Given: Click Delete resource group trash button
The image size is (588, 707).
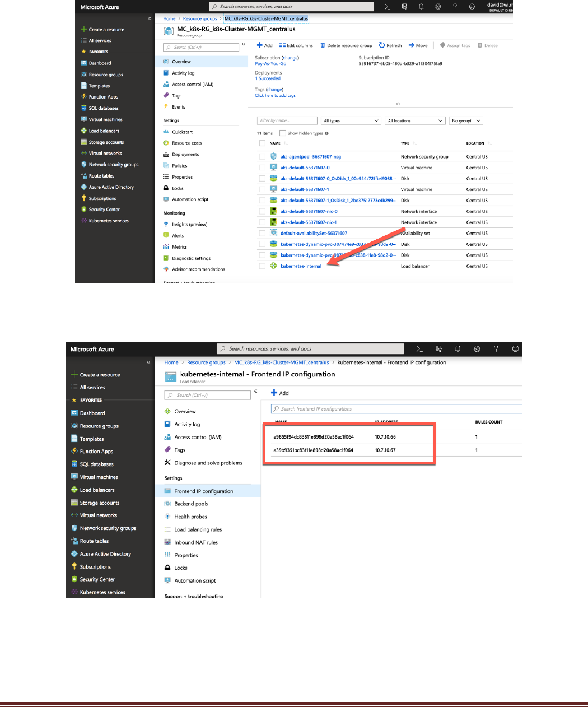Looking at the screenshot, I should point(346,45).
